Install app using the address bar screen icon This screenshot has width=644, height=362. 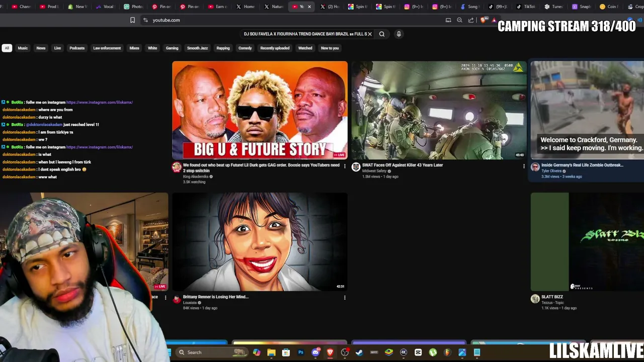coord(448,20)
